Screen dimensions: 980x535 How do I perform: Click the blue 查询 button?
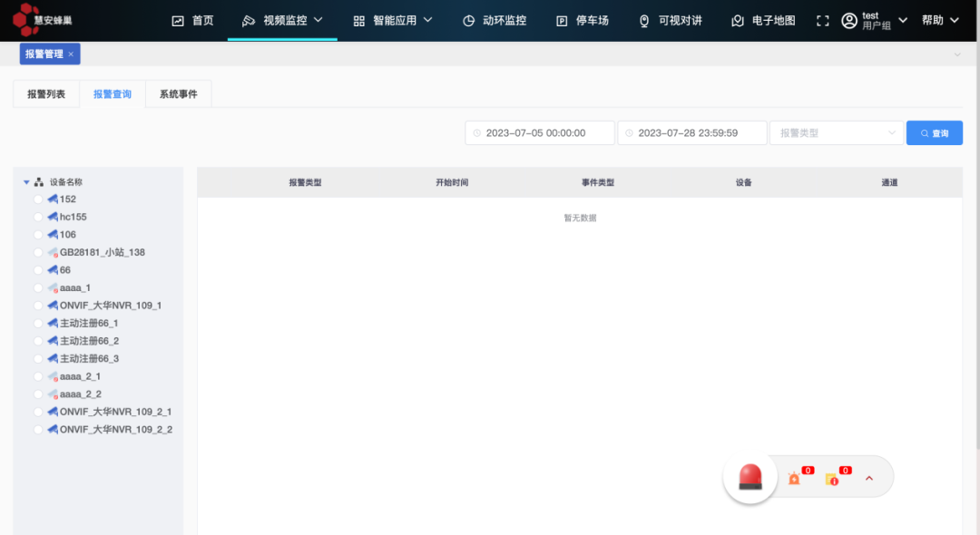click(x=934, y=133)
